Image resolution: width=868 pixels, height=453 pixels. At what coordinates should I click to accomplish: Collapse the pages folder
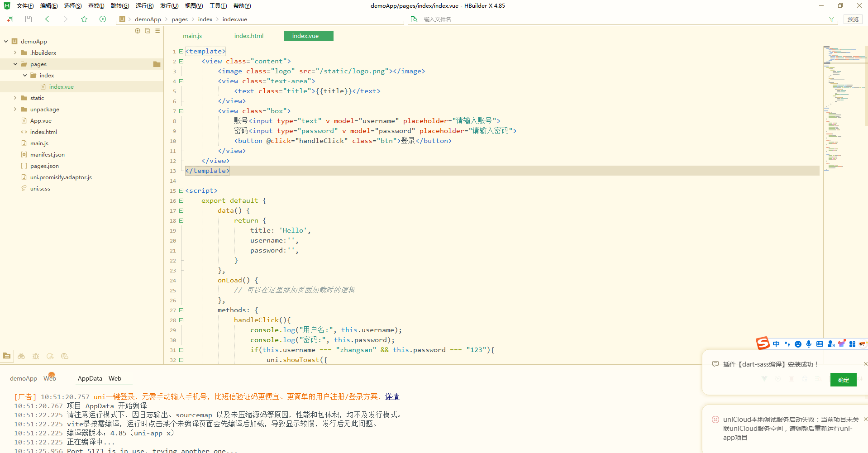tap(15, 64)
